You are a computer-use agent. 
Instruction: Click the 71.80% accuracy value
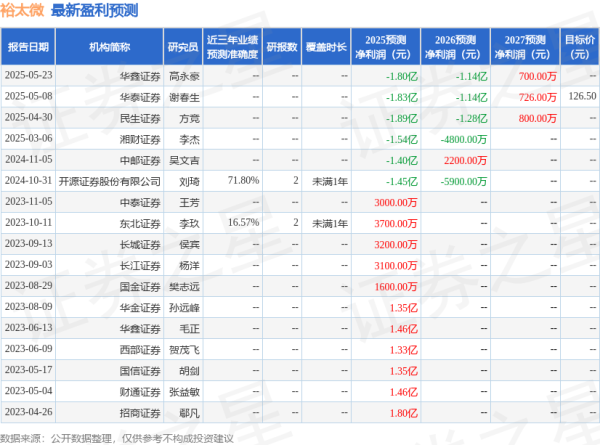tap(244, 180)
